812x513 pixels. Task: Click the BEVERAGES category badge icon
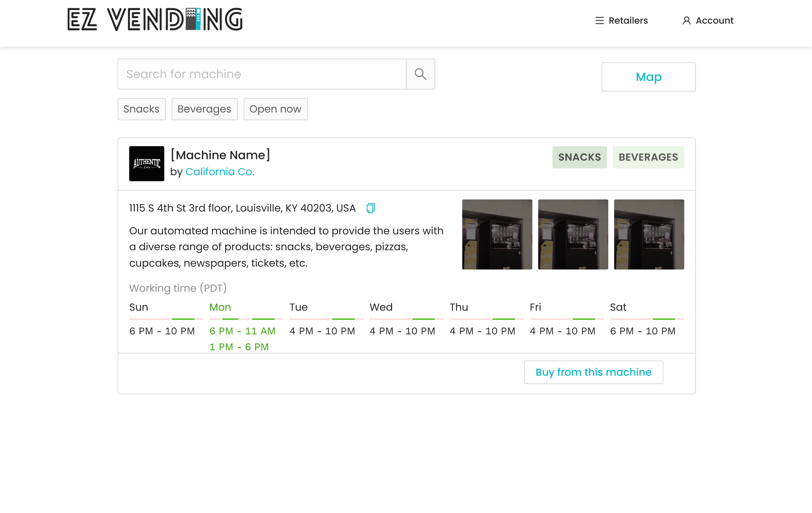648,157
